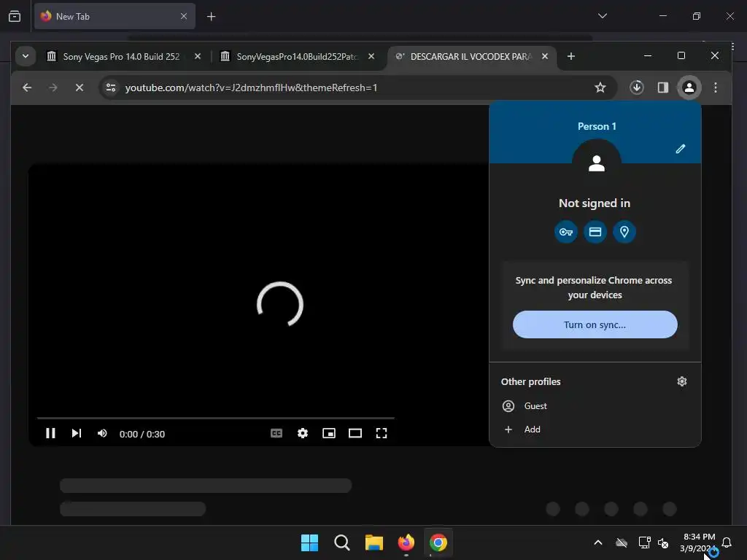The image size is (747, 560).
Task: Close Firefox New Tab
Action: [x=183, y=16]
